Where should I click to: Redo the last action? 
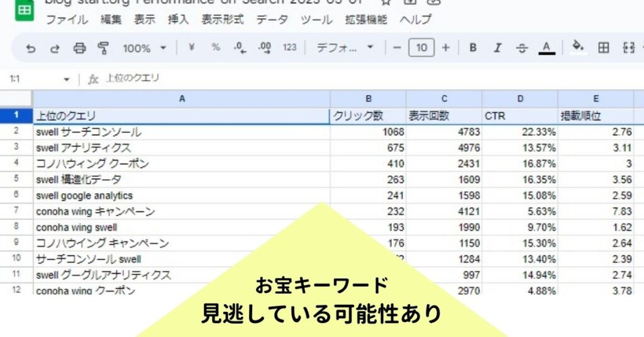(55, 48)
